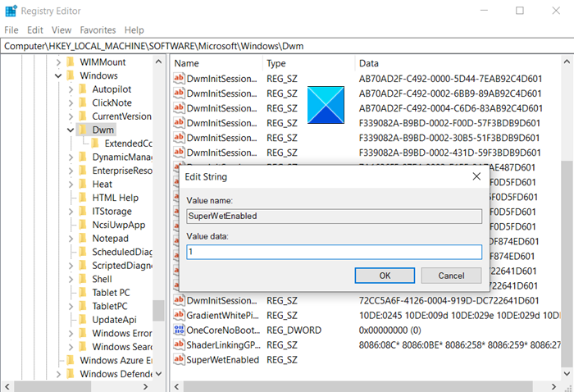Expand the ClickNote key
Viewport: 574px width, 392px height.
click(71, 103)
